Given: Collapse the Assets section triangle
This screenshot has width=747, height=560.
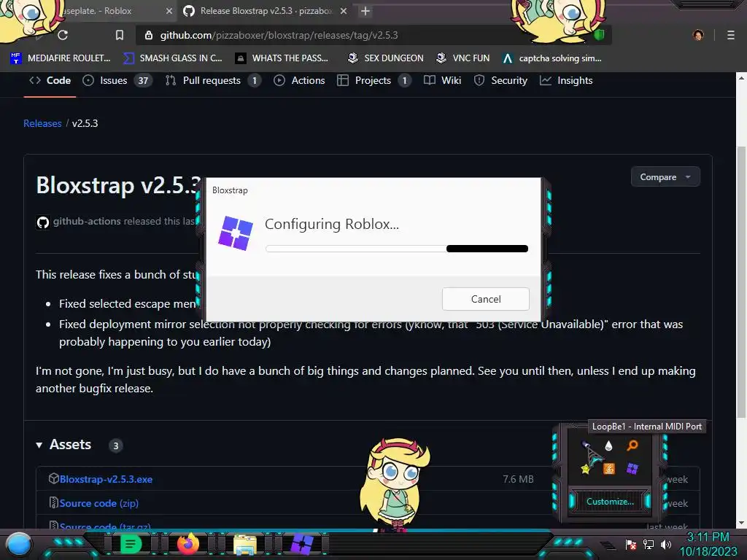Looking at the screenshot, I should pos(39,446).
